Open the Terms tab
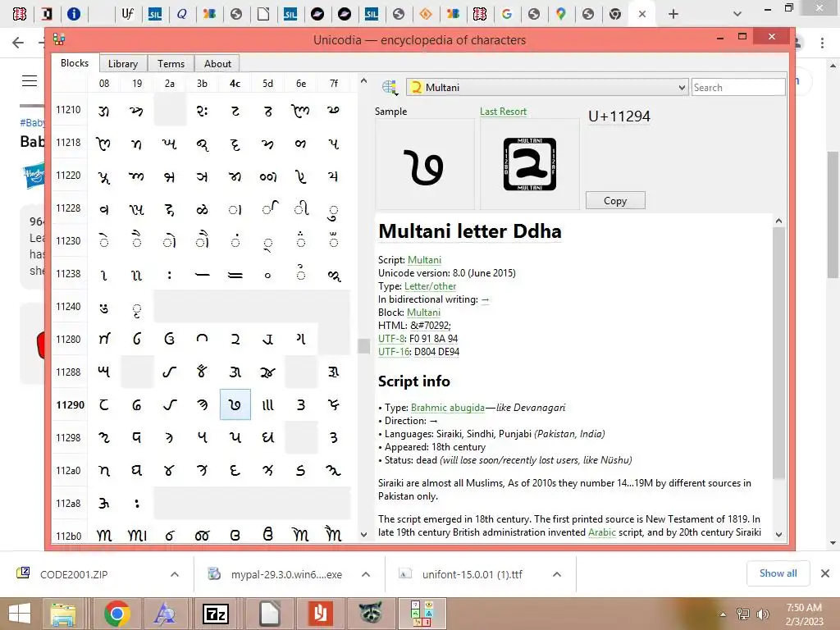This screenshot has height=630, width=840. [x=171, y=64]
